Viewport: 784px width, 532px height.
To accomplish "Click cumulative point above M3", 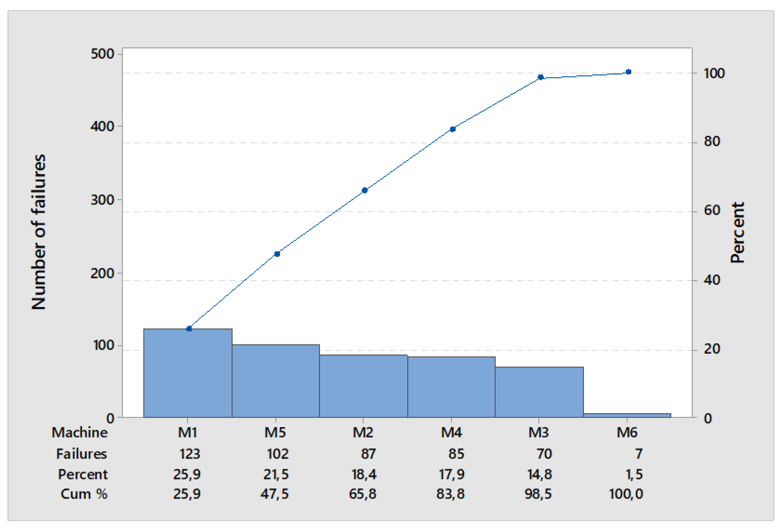I will [x=541, y=77].
